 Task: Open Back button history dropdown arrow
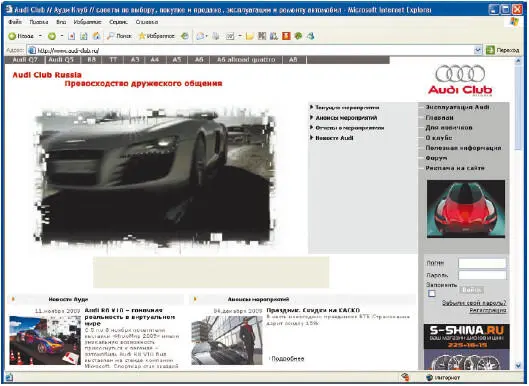(40, 36)
